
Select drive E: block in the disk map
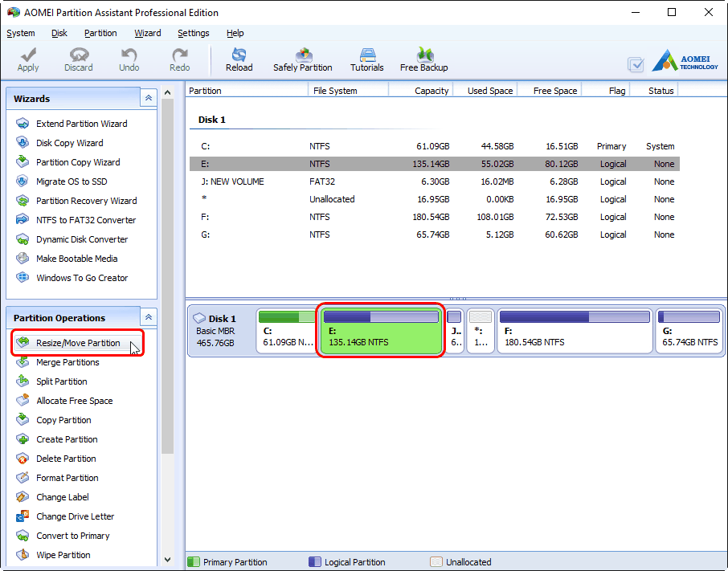click(380, 331)
